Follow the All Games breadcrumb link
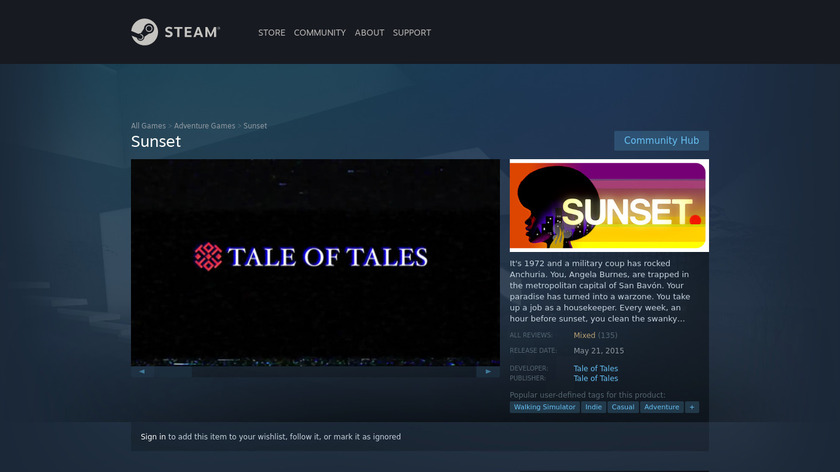840x472 pixels. coord(148,126)
